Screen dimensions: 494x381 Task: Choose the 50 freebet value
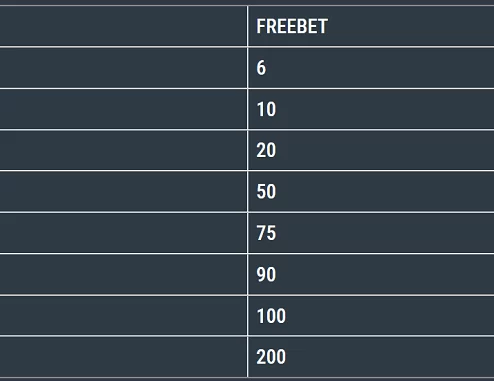coord(371,192)
